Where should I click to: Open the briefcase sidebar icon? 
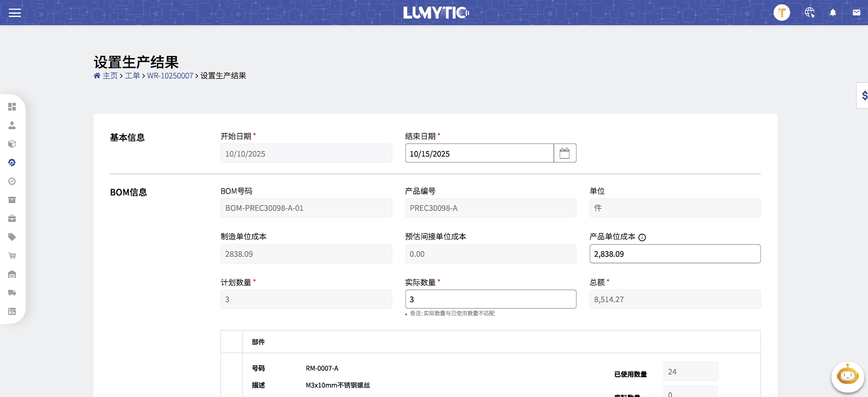[12, 218]
